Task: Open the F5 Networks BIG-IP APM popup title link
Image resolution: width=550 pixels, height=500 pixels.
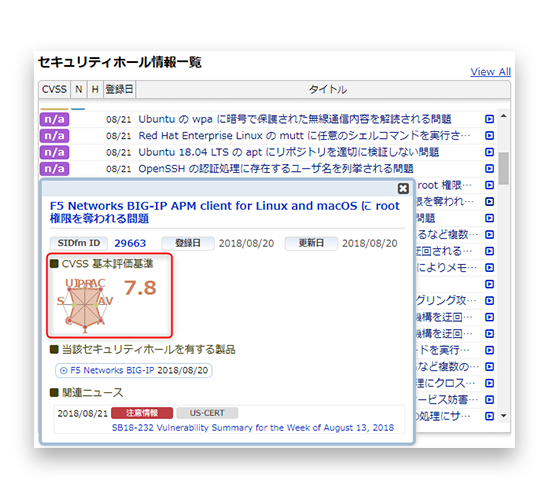Action: [224, 212]
